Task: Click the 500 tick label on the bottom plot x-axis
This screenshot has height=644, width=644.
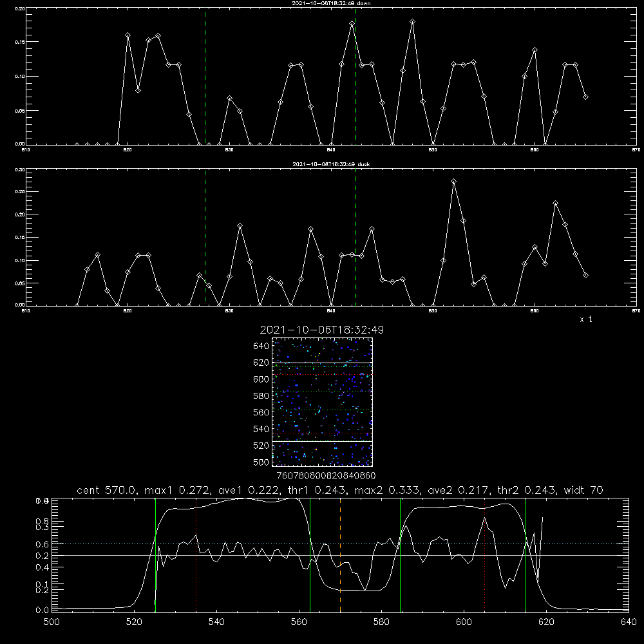Action: pyautogui.click(x=52, y=622)
